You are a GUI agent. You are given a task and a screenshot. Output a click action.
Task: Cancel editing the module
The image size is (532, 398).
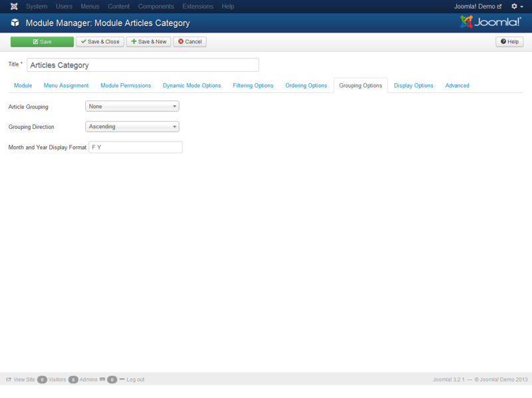pos(190,42)
